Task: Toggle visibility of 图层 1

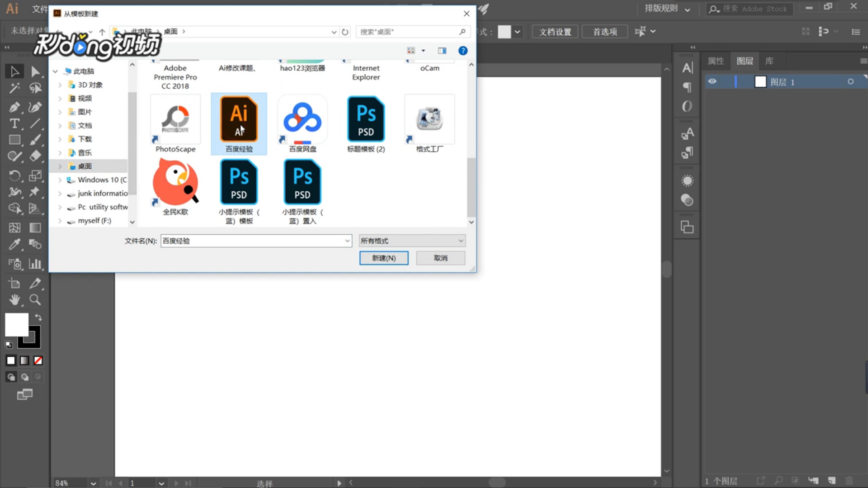Action: 712,81
